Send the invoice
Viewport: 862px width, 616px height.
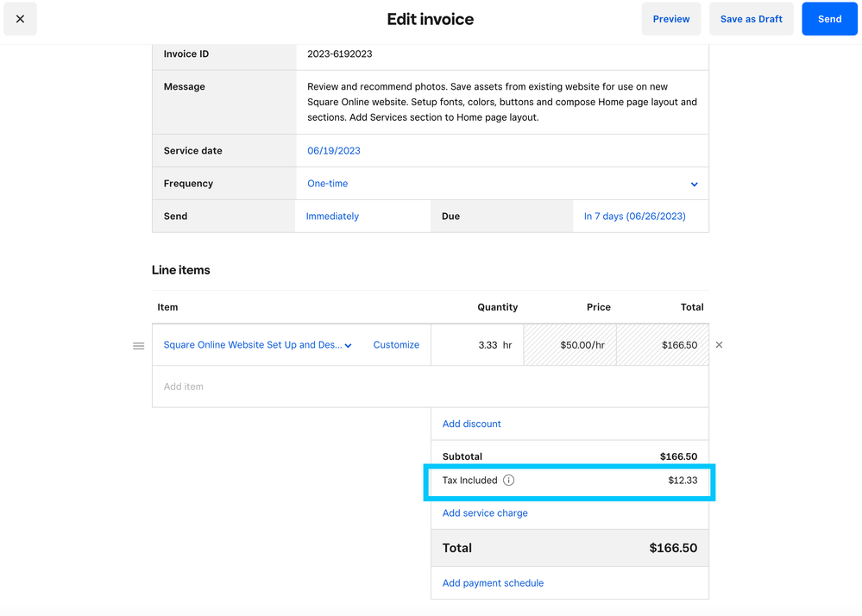point(829,19)
